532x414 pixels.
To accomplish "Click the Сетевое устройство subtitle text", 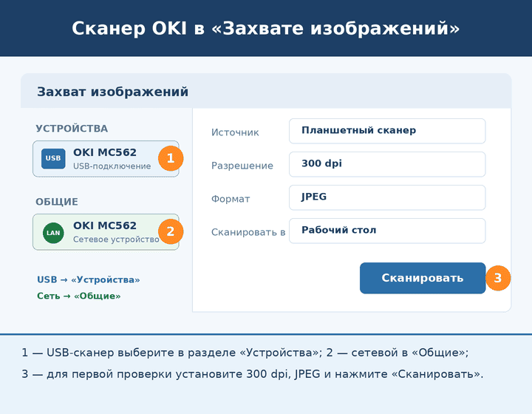I will coord(116,240).
